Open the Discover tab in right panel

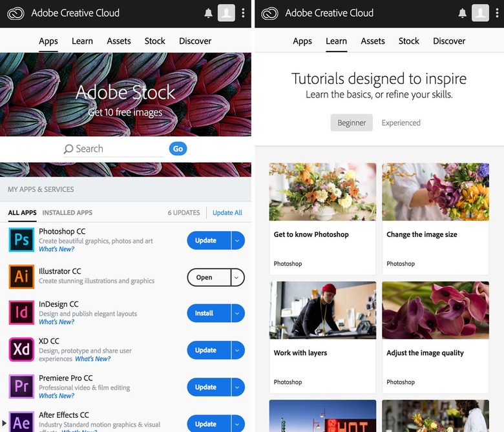(449, 41)
